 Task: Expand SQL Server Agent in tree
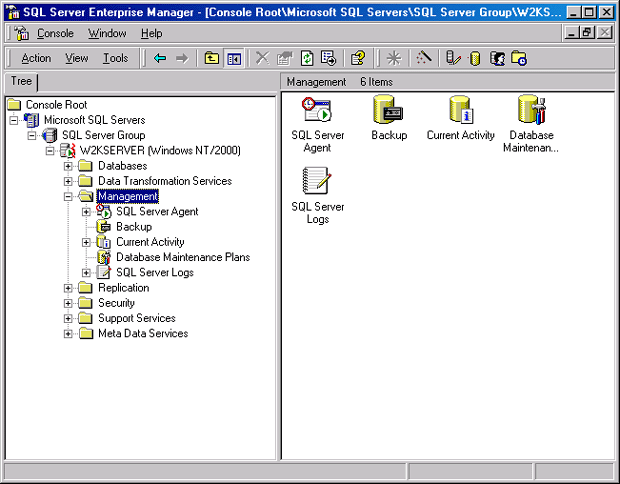[86, 212]
